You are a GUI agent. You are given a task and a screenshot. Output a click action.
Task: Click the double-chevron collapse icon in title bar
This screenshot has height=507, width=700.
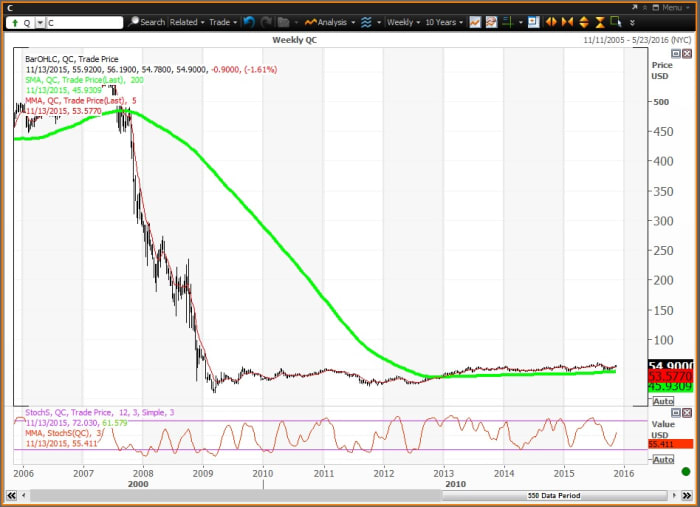click(x=644, y=7)
